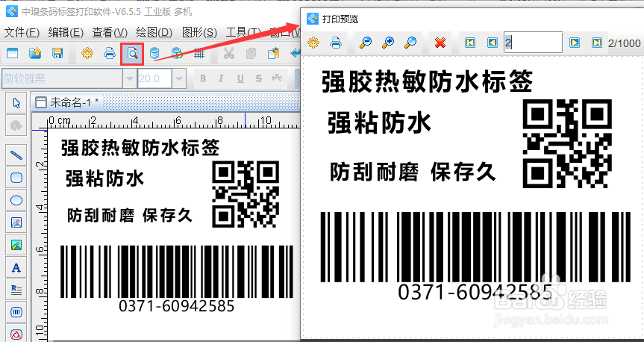Toggle underline formatting button U
This screenshot has height=342, width=644.
tap(240, 78)
